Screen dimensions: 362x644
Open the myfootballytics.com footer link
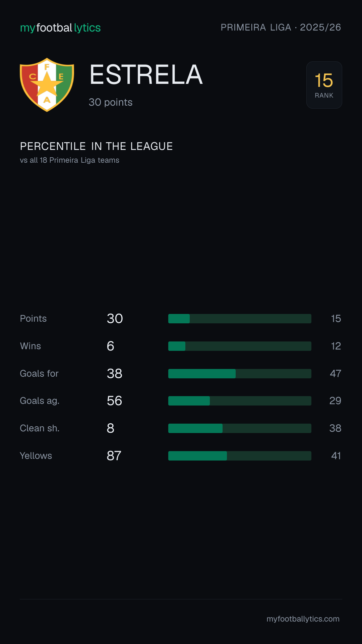point(303,619)
